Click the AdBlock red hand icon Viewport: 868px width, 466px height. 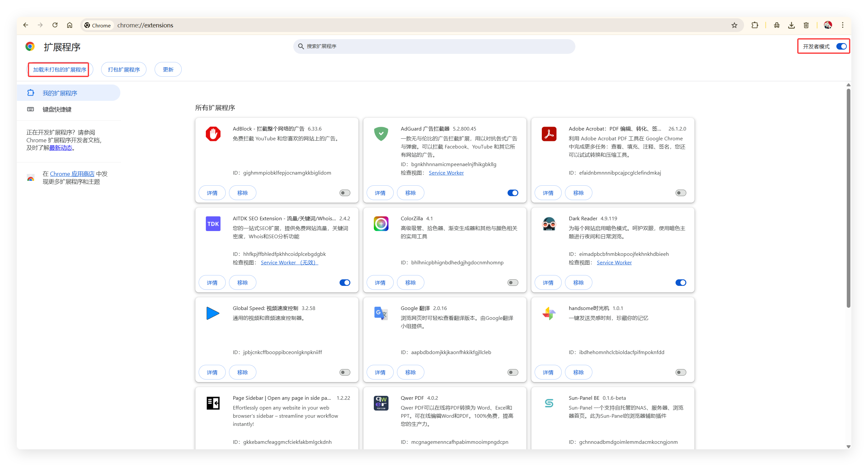(213, 134)
